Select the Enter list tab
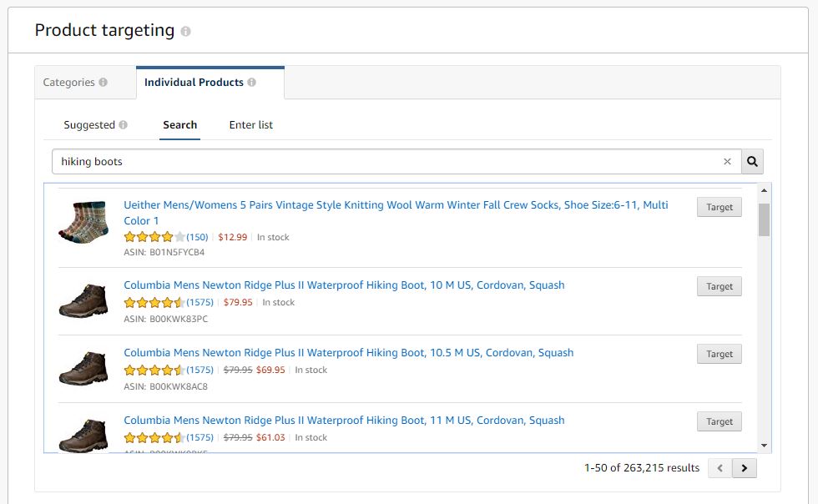The image size is (818, 504). click(251, 125)
